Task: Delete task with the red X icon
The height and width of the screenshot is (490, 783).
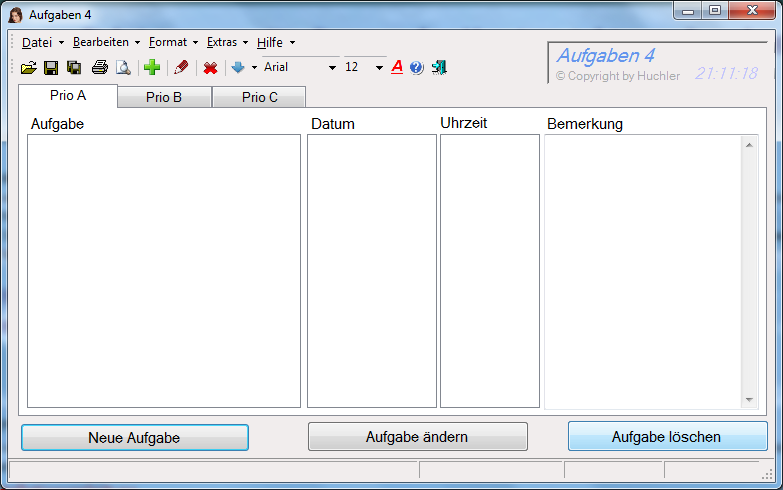Action: 210,67
